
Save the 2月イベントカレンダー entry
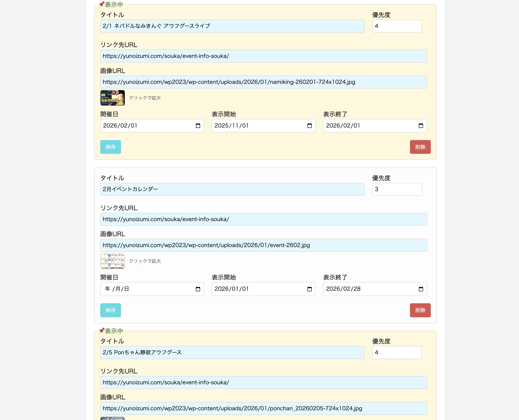(x=110, y=310)
